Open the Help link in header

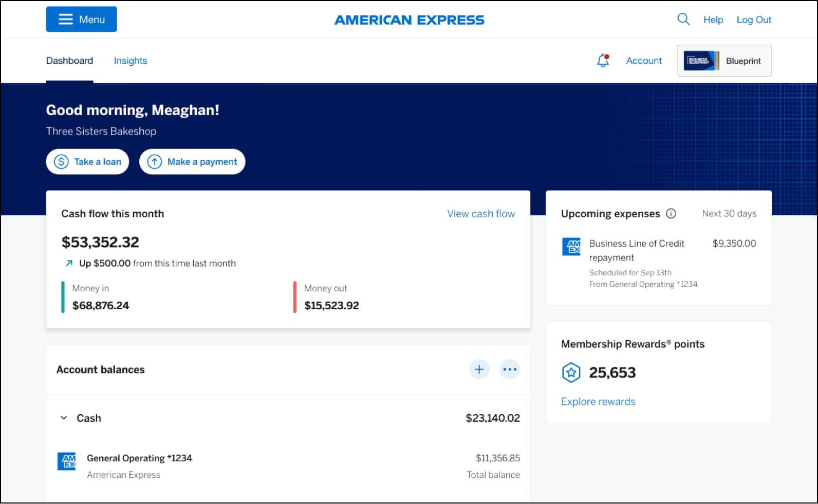click(713, 20)
